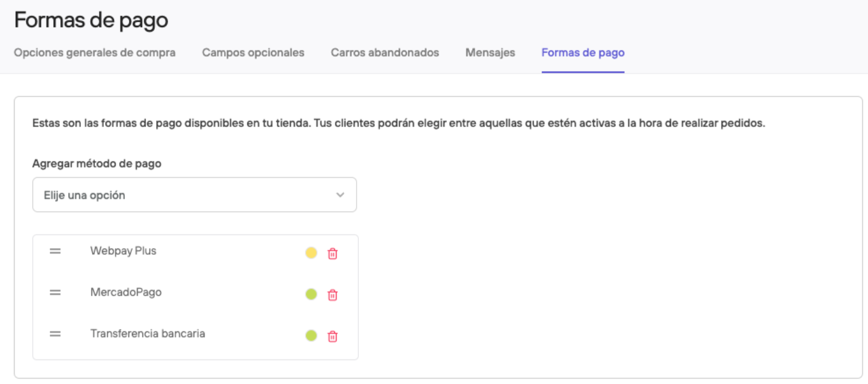Viewport: 868px width, 384px height.
Task: Open the 'Elije una opción' dropdown
Action: (x=195, y=195)
